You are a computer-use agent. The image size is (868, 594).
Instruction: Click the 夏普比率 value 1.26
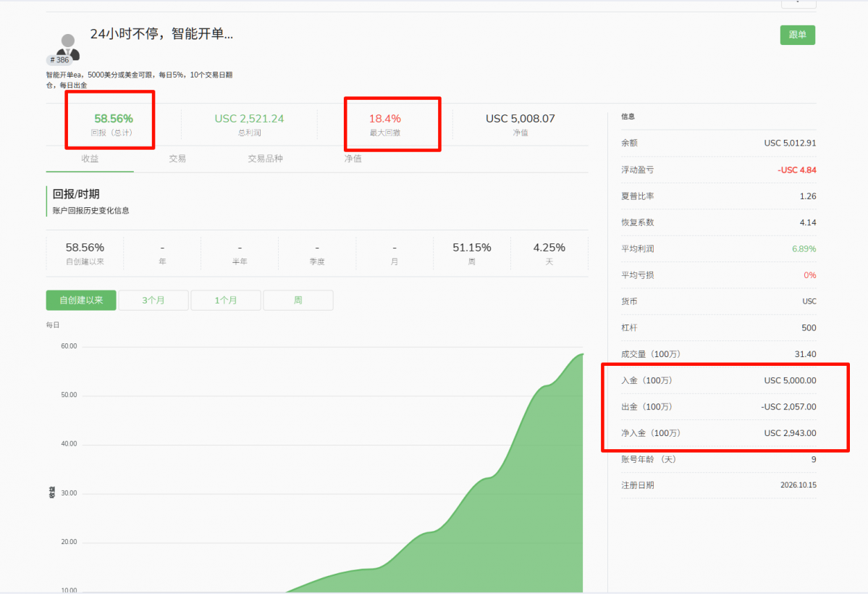pos(808,196)
